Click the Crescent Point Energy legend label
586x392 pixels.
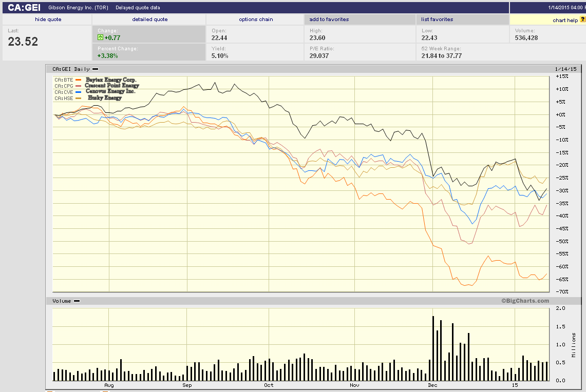(x=112, y=86)
